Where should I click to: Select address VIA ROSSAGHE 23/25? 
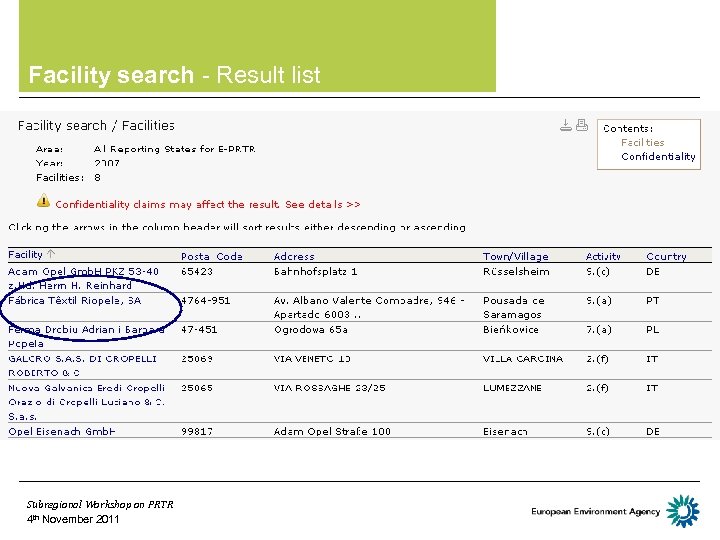point(330,388)
